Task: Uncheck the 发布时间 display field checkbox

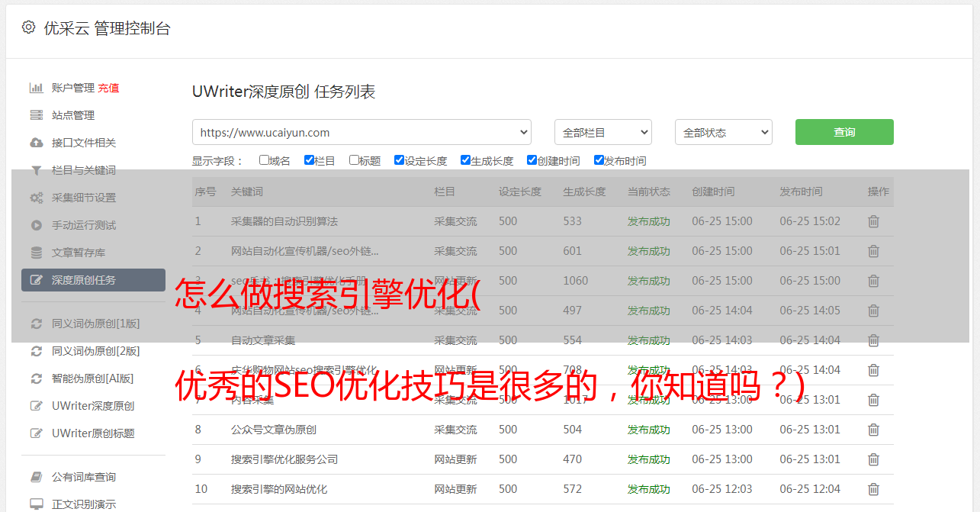Action: tap(599, 160)
